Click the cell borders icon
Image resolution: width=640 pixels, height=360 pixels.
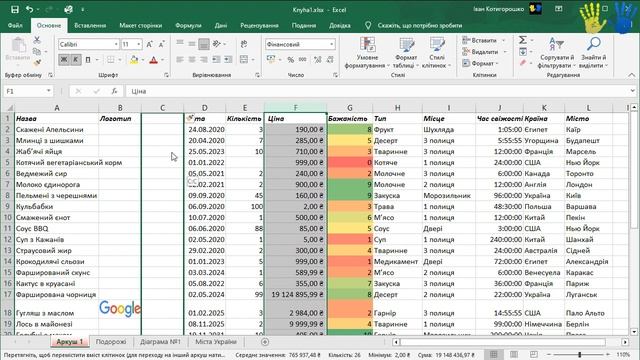click(111, 60)
